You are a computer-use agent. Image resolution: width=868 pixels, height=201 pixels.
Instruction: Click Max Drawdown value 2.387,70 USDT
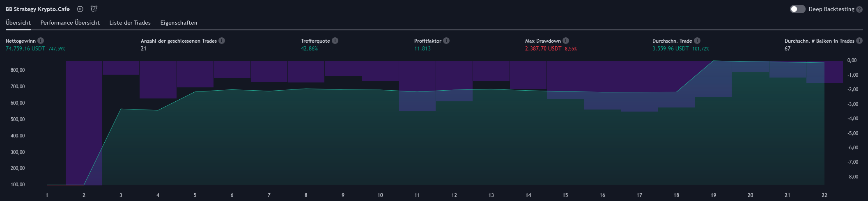coord(543,48)
